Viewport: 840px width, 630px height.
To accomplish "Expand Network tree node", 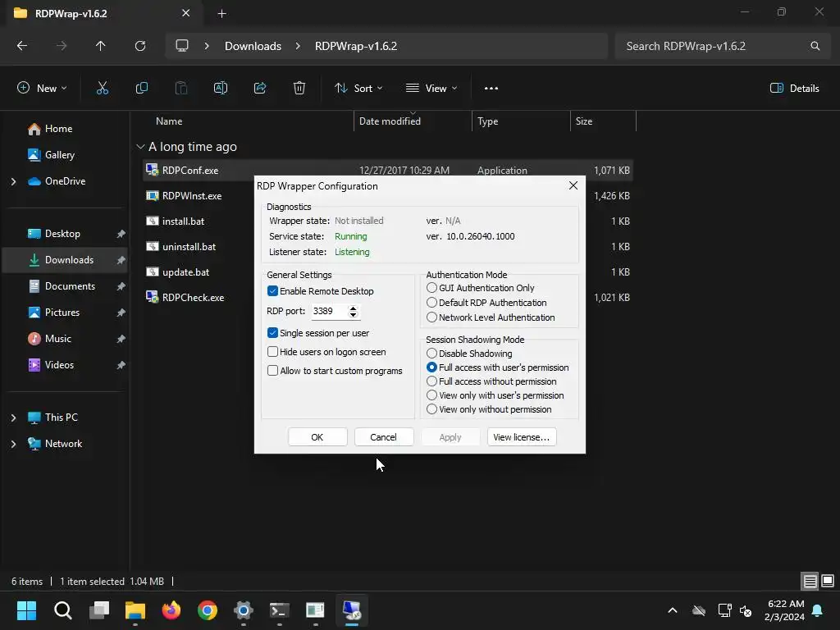I will 13,444.
